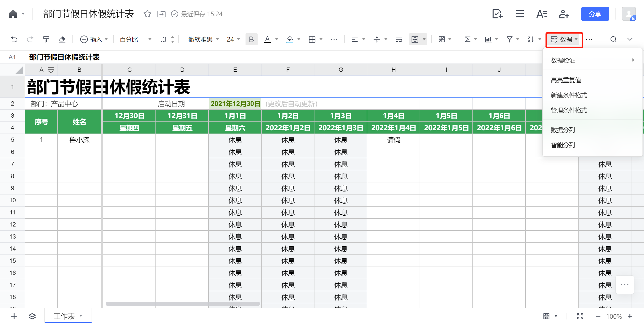Click the 工作表 sheet tab
Image resolution: width=644 pixels, height=324 pixels.
[64, 316]
